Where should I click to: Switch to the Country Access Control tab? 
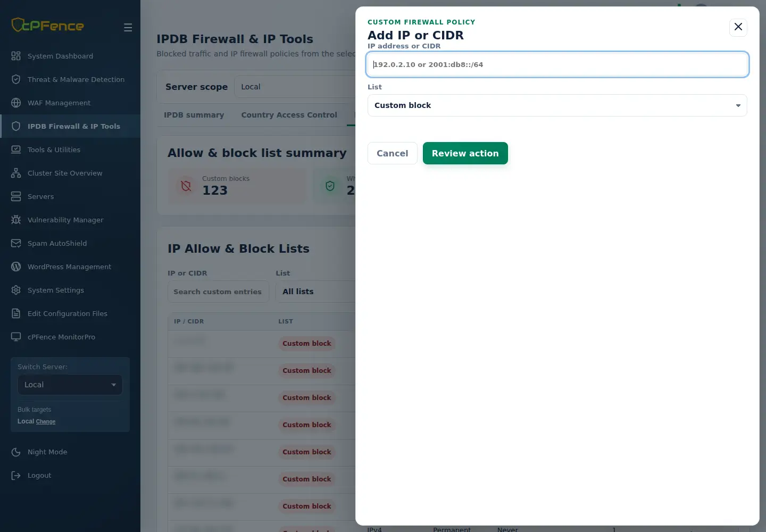pos(289,115)
